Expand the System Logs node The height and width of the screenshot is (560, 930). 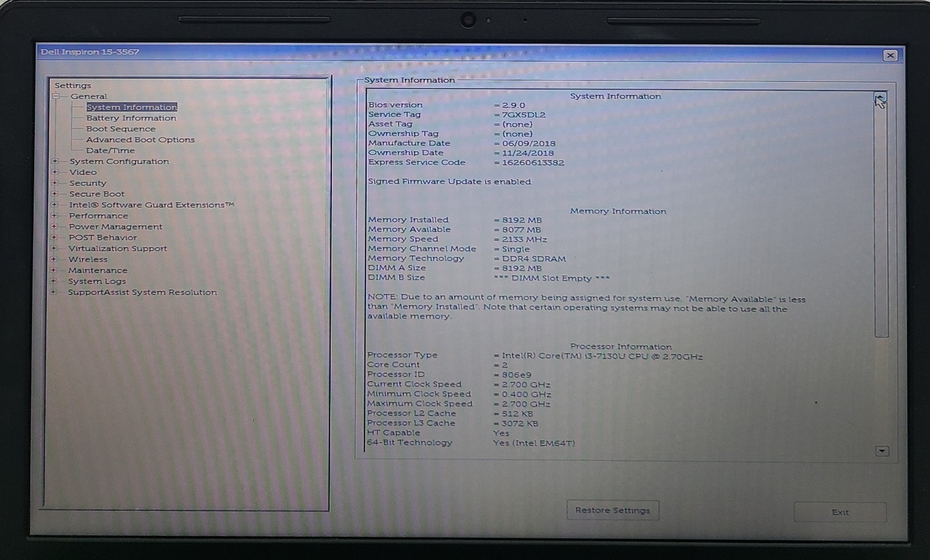(x=53, y=281)
